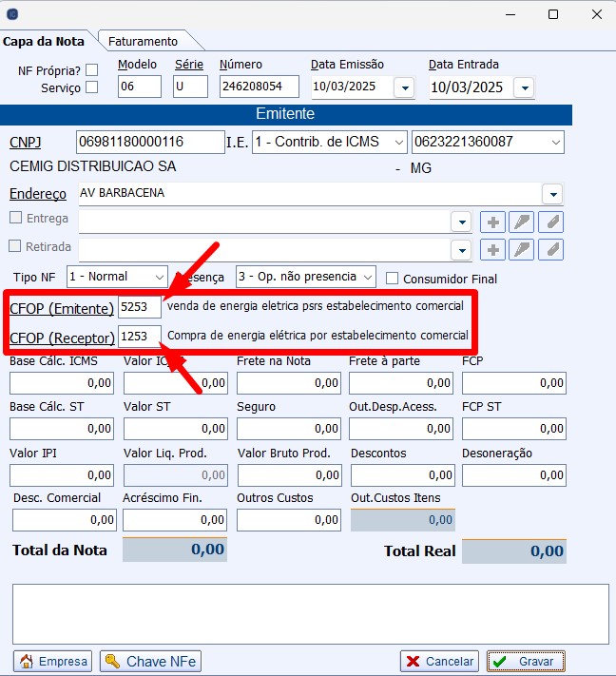This screenshot has width=616, height=676.
Task: Expand the Tipo NF dropdown
Action: (x=158, y=277)
